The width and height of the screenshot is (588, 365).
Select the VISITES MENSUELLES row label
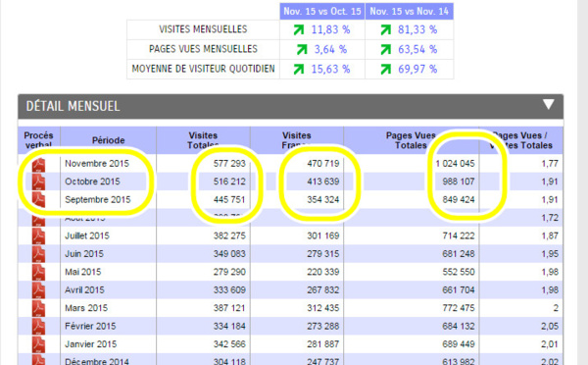[x=203, y=29]
